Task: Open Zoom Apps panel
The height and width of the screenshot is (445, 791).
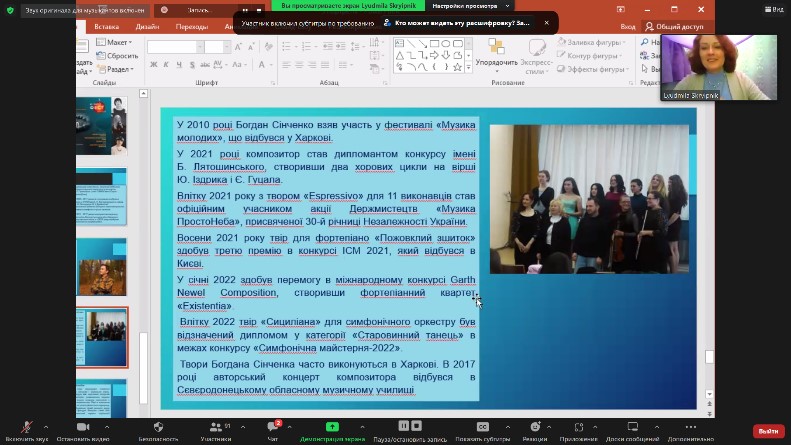Action: [579, 427]
